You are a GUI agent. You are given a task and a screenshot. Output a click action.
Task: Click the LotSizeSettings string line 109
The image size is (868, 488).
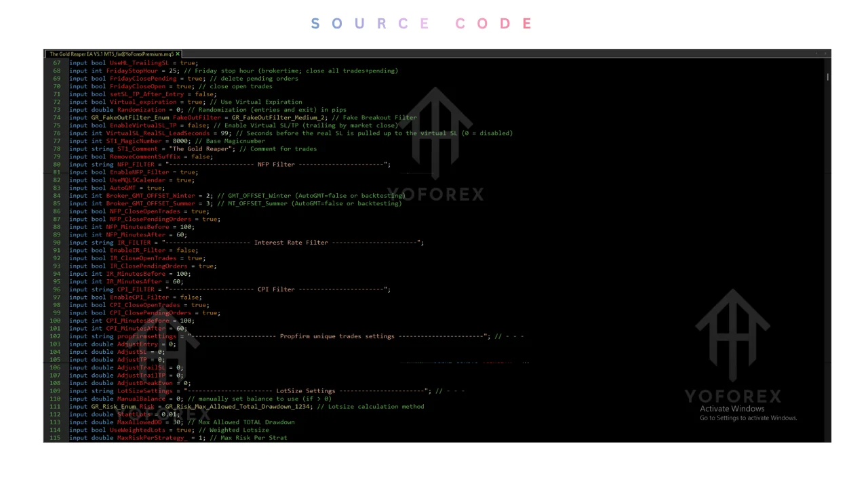pos(267,391)
